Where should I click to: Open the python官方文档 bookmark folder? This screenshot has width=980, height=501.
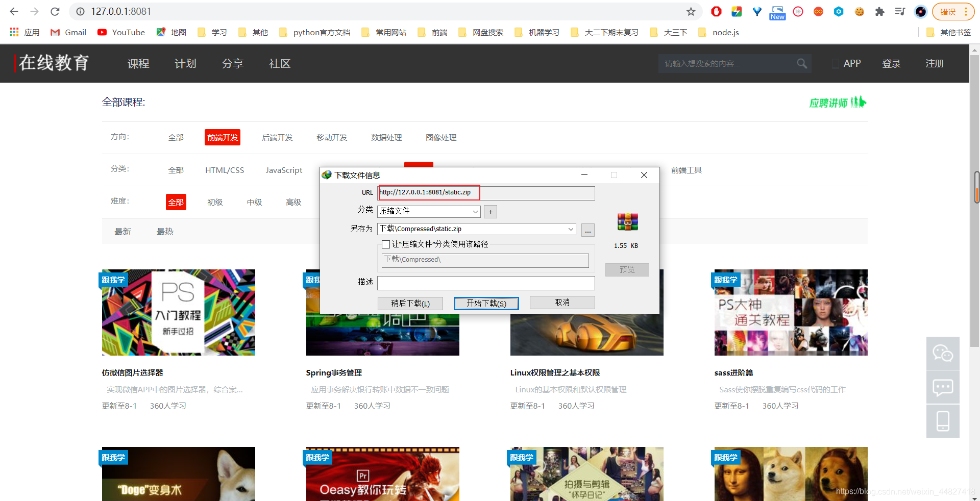click(x=314, y=32)
